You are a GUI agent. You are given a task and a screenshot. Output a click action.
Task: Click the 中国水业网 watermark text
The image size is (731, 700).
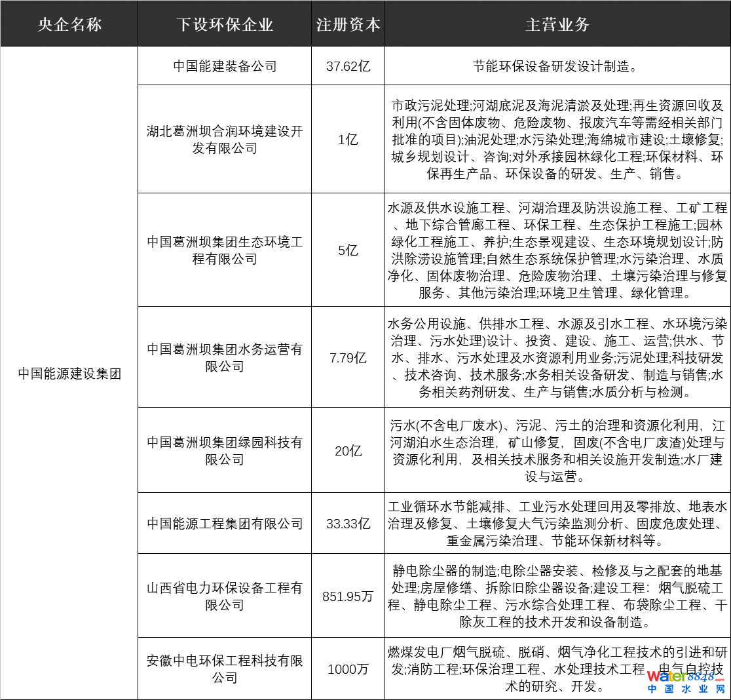pyautogui.click(x=686, y=690)
